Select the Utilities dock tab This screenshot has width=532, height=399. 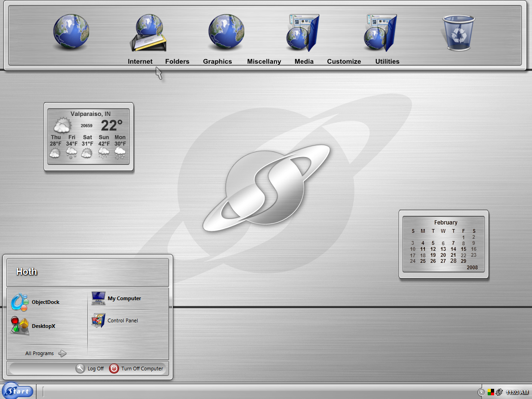(x=387, y=61)
